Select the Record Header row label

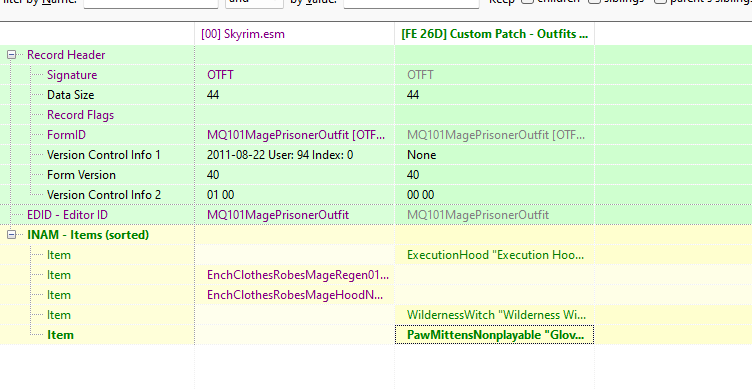[66, 55]
